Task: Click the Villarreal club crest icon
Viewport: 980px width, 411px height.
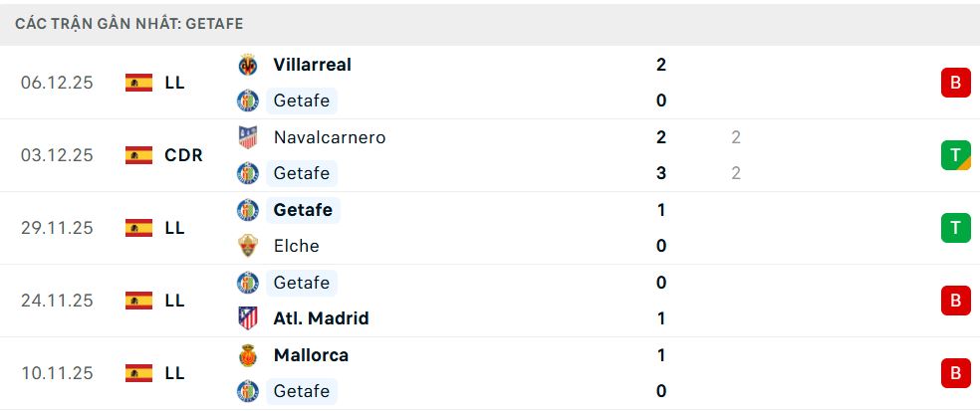Action: pyautogui.click(x=248, y=65)
